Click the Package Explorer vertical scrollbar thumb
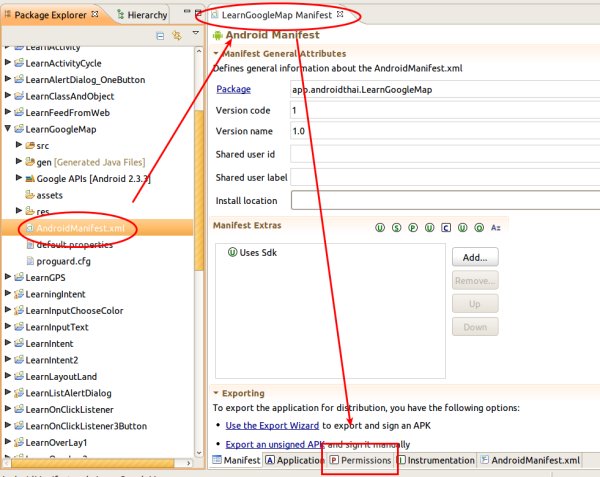 [x=199, y=190]
